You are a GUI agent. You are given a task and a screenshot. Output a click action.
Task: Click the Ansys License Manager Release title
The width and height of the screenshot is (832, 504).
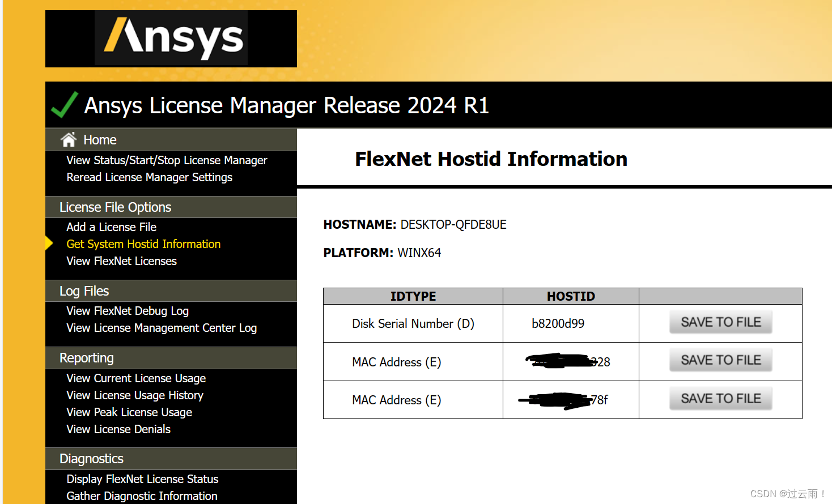(x=286, y=105)
